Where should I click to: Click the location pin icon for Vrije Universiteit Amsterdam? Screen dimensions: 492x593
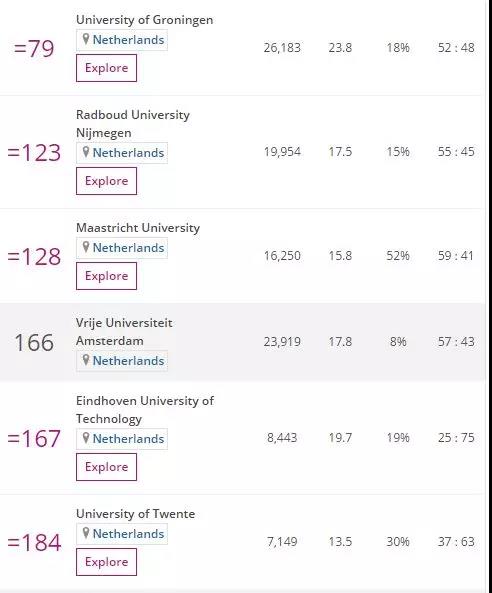[x=86, y=360]
